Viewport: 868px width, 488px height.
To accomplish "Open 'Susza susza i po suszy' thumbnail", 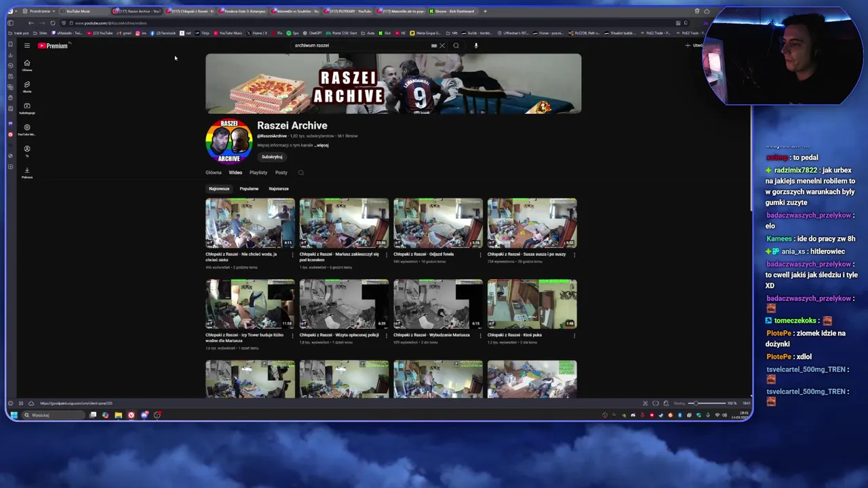I will (x=532, y=223).
